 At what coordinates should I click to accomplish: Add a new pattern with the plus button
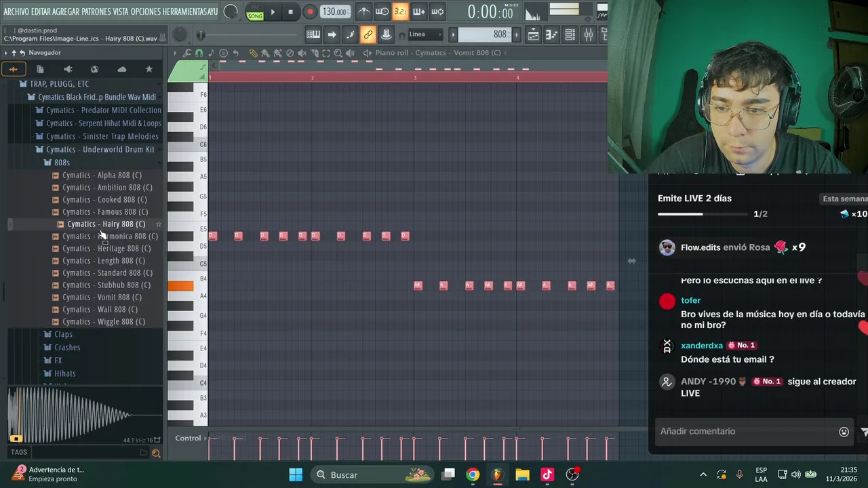516,35
